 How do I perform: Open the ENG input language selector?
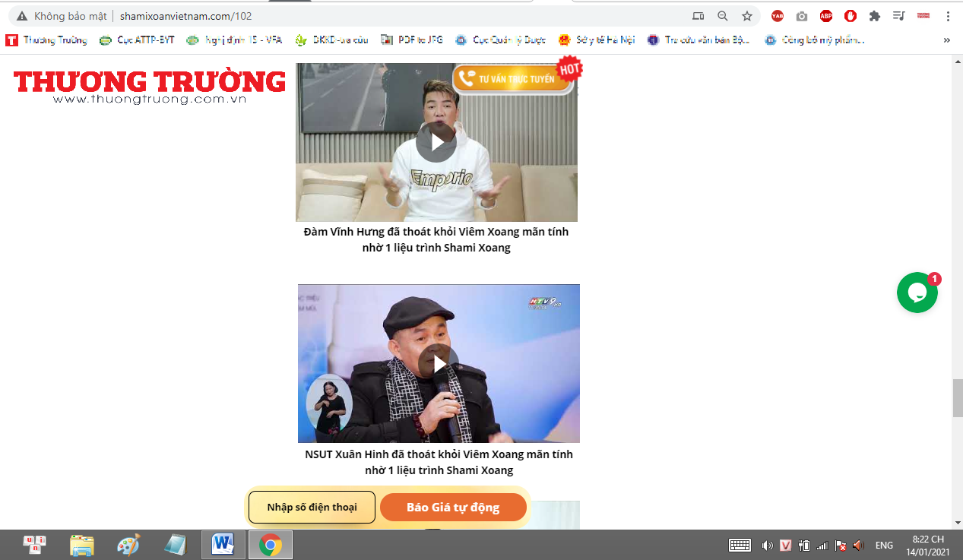point(884,545)
